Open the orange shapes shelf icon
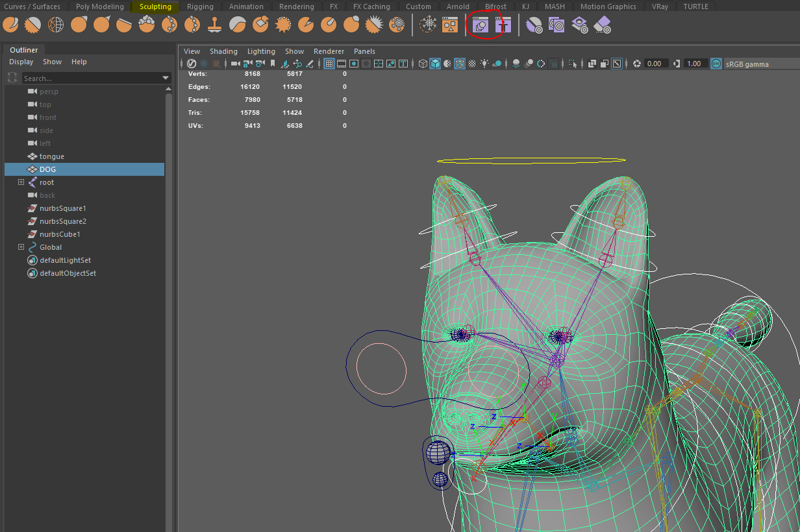Viewport: 800px width, 532px height. coord(450,25)
